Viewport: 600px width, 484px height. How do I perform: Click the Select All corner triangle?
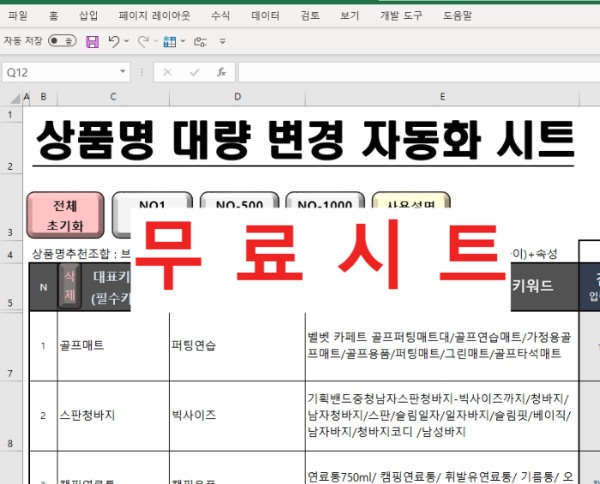[x=15, y=99]
